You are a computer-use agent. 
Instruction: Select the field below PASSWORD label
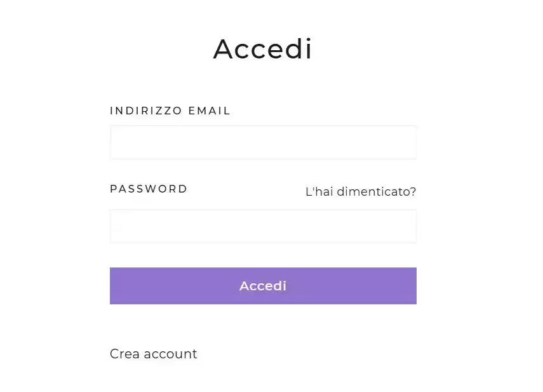(263, 226)
